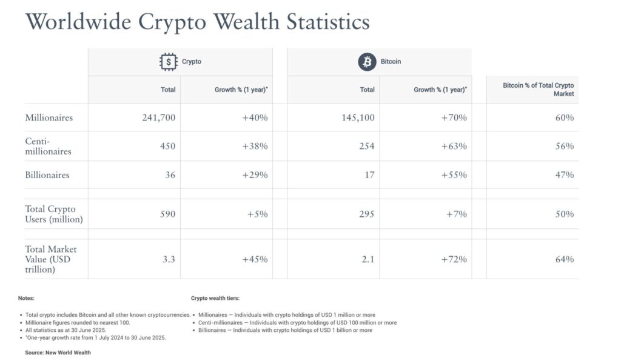The image size is (621, 364).
Task: Click the Bitcoin logo icon
Action: (x=366, y=61)
